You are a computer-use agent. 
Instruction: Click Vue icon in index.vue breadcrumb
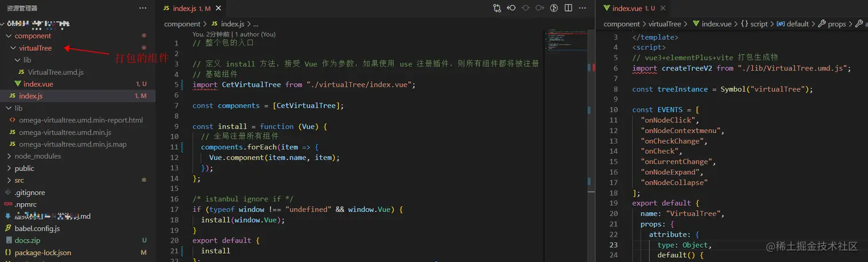click(696, 24)
